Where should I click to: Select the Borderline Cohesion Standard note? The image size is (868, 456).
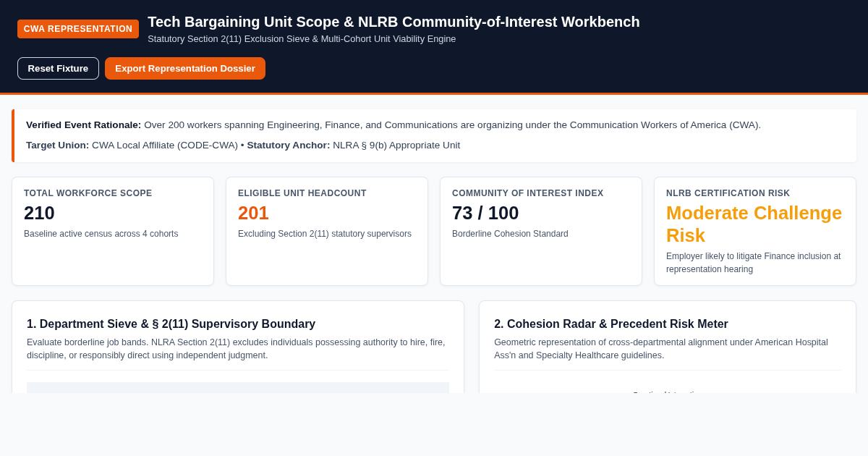click(510, 234)
